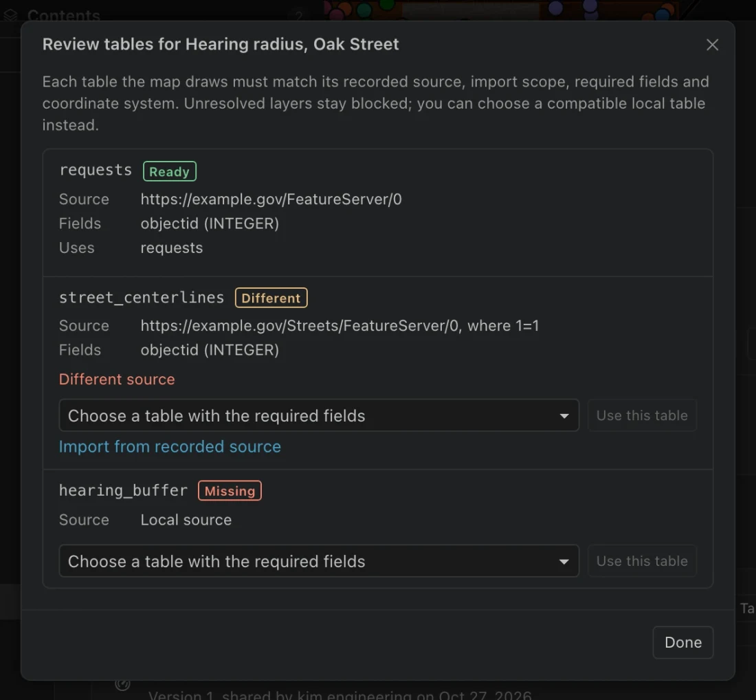This screenshot has height=700, width=756.
Task: Click the requests table name
Action: (x=96, y=171)
